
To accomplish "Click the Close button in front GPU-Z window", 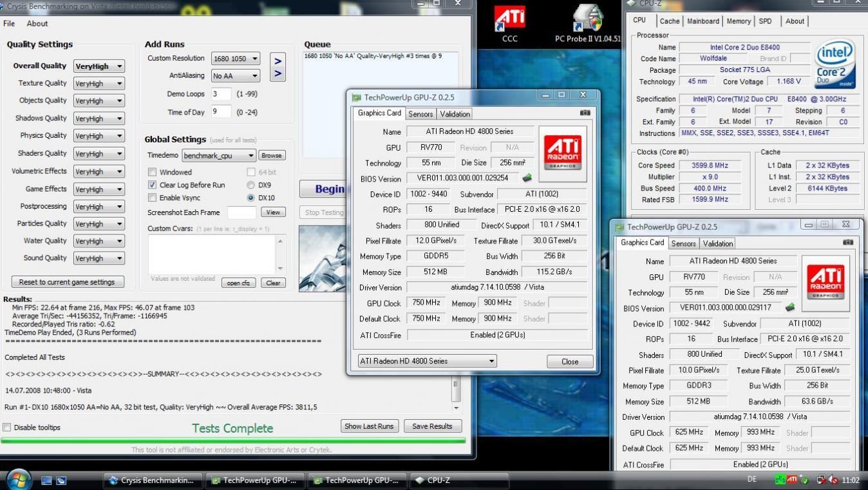I will pyautogui.click(x=570, y=362).
